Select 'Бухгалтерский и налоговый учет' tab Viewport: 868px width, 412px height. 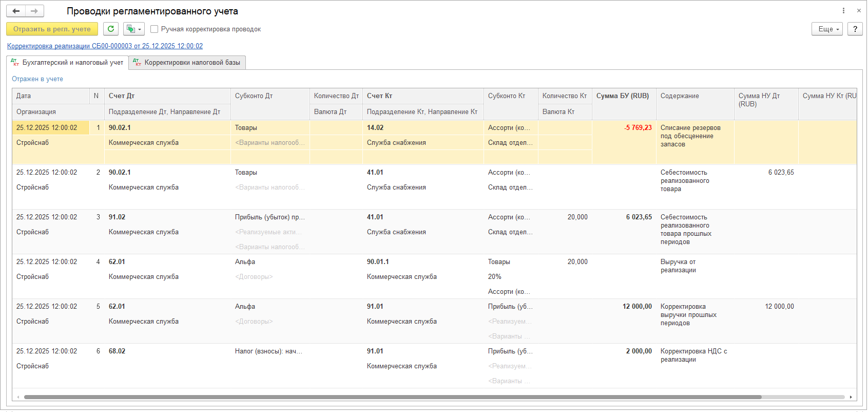[68, 63]
